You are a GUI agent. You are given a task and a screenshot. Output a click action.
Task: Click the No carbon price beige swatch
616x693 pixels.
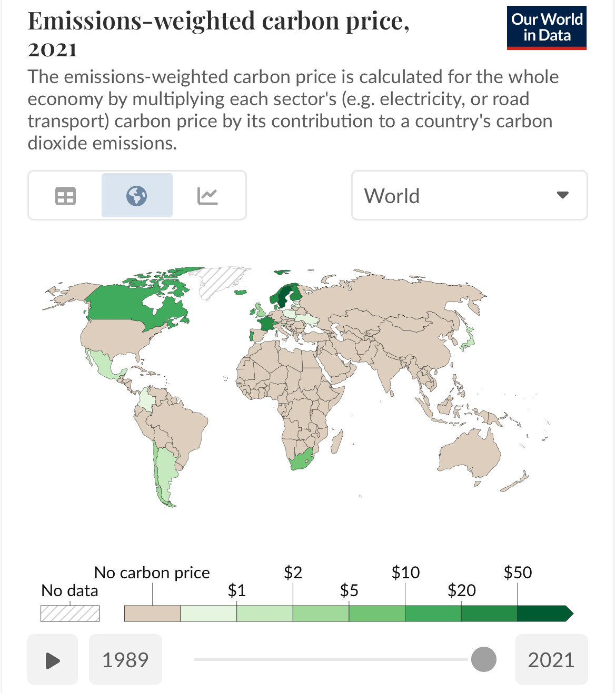(x=153, y=614)
